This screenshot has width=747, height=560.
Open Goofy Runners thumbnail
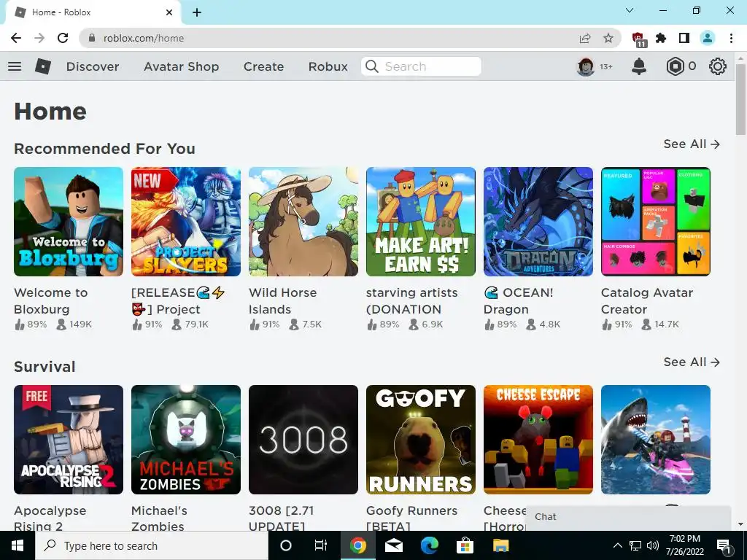tap(421, 440)
